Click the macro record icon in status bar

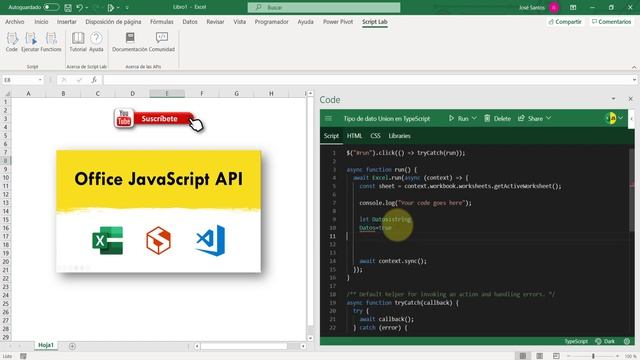coord(23,356)
